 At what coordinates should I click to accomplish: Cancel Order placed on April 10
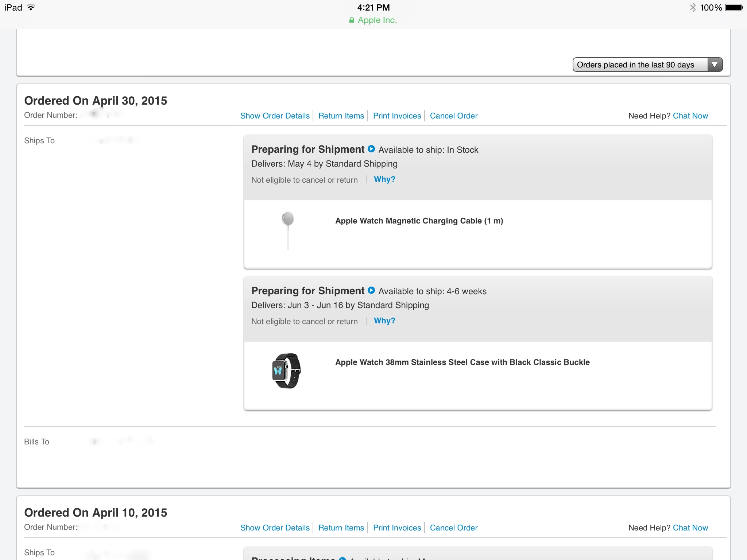(453, 528)
